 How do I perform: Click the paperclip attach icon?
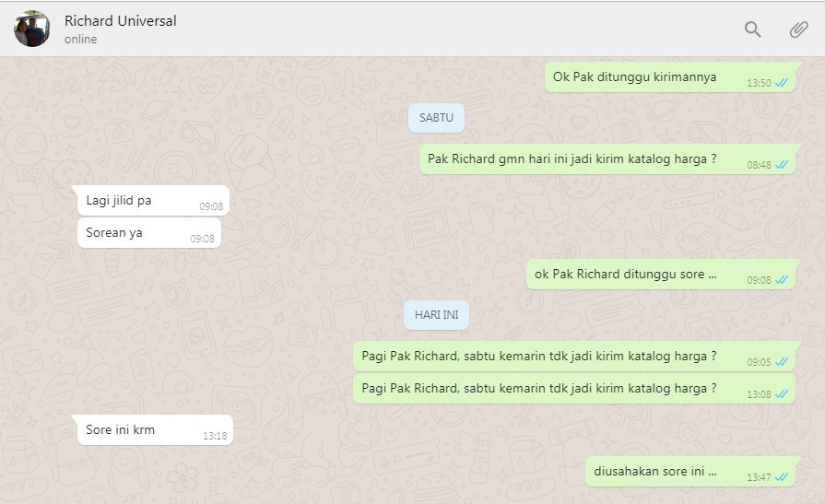click(x=798, y=29)
